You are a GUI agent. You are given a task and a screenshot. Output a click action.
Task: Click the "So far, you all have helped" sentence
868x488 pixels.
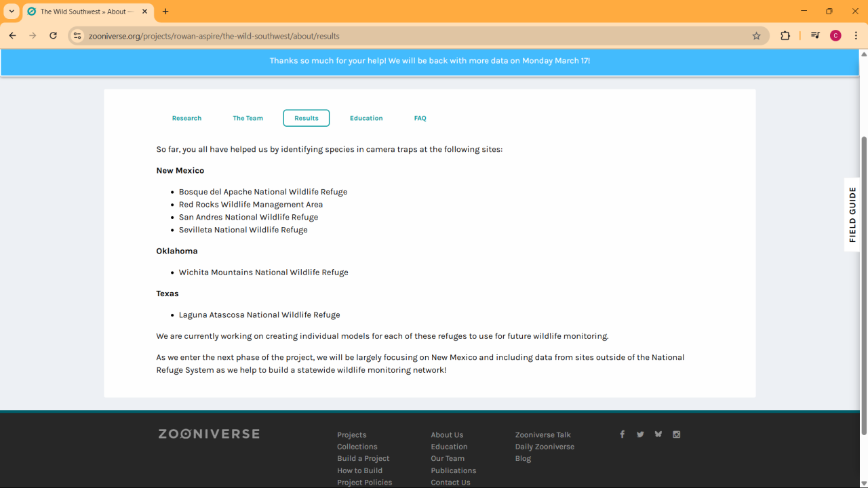point(330,149)
